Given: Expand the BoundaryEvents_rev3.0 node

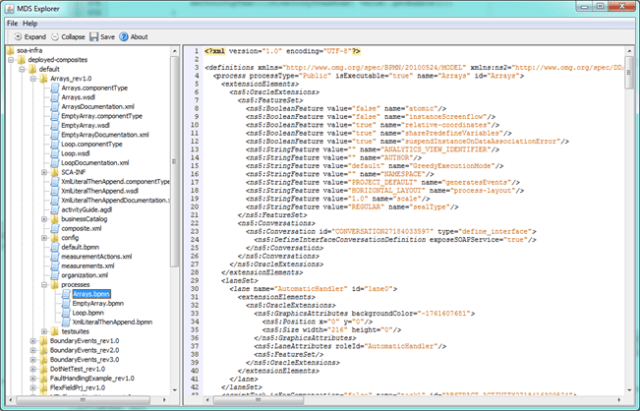Looking at the screenshot, I should pyautogui.click(x=33, y=360).
